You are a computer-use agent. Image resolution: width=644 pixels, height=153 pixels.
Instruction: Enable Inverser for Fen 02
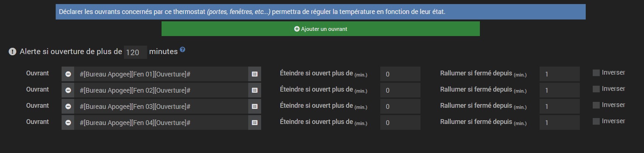coord(596,89)
